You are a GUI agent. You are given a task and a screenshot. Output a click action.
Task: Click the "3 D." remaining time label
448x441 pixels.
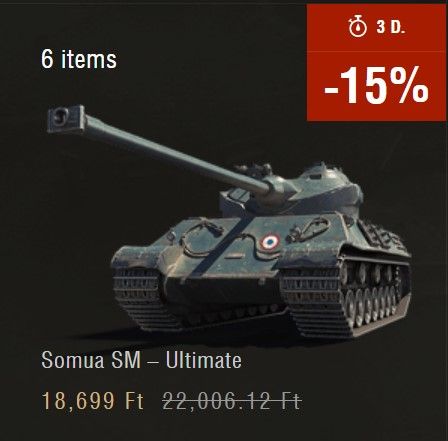click(x=391, y=27)
